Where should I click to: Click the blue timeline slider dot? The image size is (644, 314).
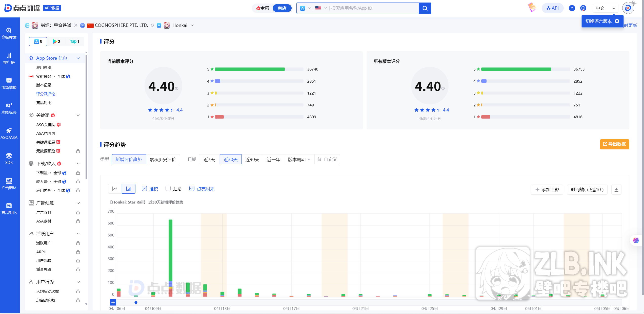[x=136, y=302]
